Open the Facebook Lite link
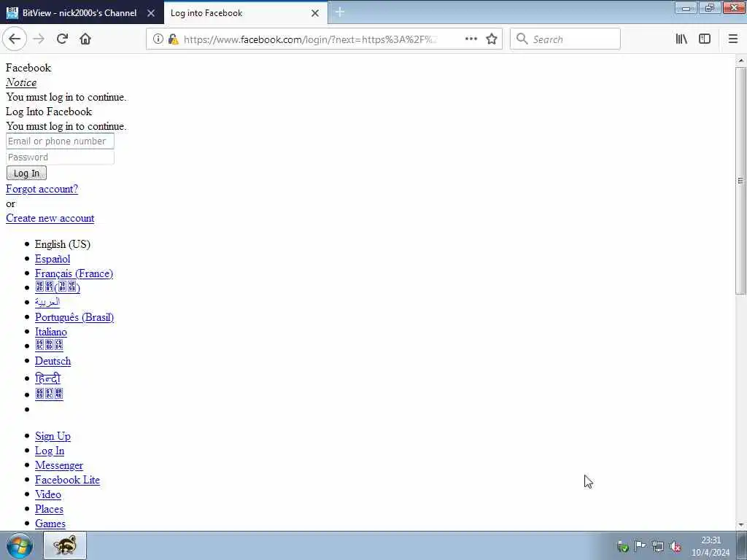The height and width of the screenshot is (560, 747). click(67, 480)
